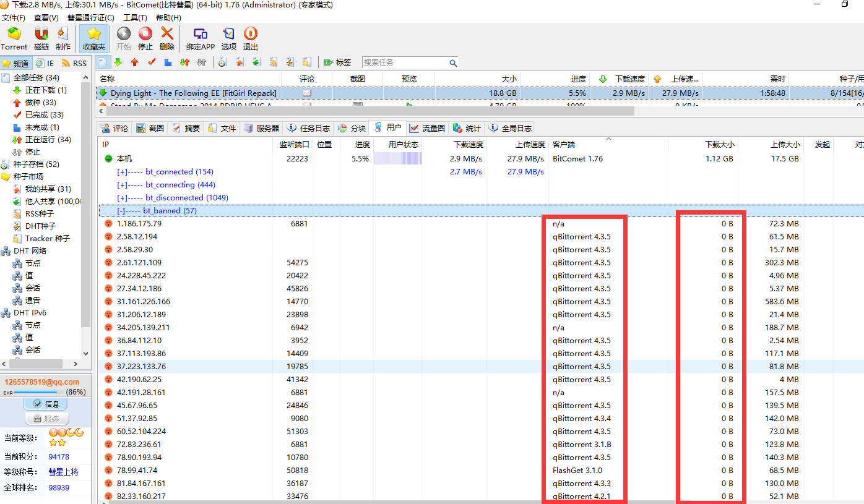Select 已完成 (33) in task tree
Image resolution: width=864 pixels, height=504 pixels.
pyautogui.click(x=44, y=115)
